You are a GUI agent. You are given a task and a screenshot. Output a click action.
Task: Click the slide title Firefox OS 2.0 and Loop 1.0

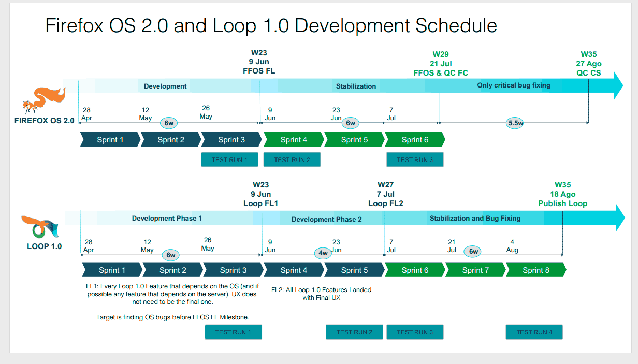[271, 25]
